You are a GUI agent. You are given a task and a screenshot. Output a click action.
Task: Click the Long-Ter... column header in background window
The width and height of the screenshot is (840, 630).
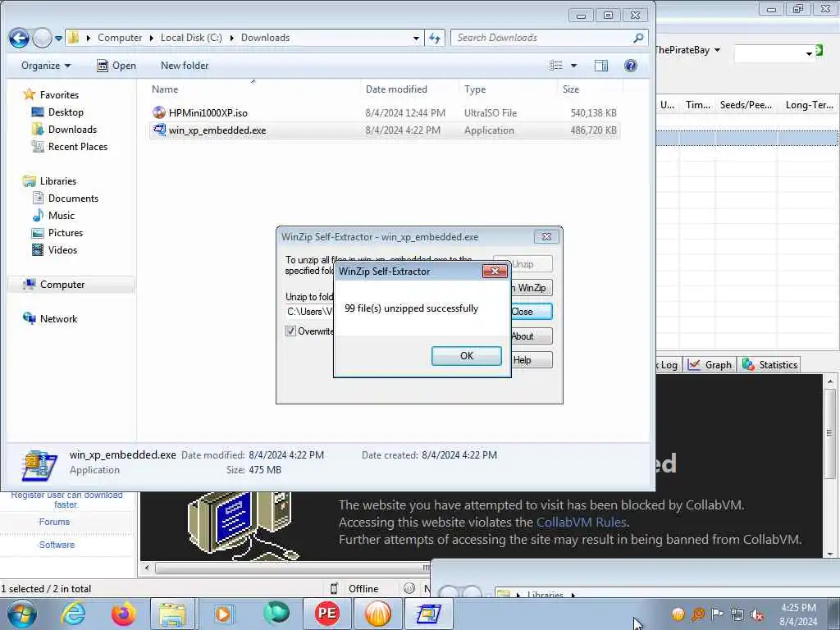809,105
